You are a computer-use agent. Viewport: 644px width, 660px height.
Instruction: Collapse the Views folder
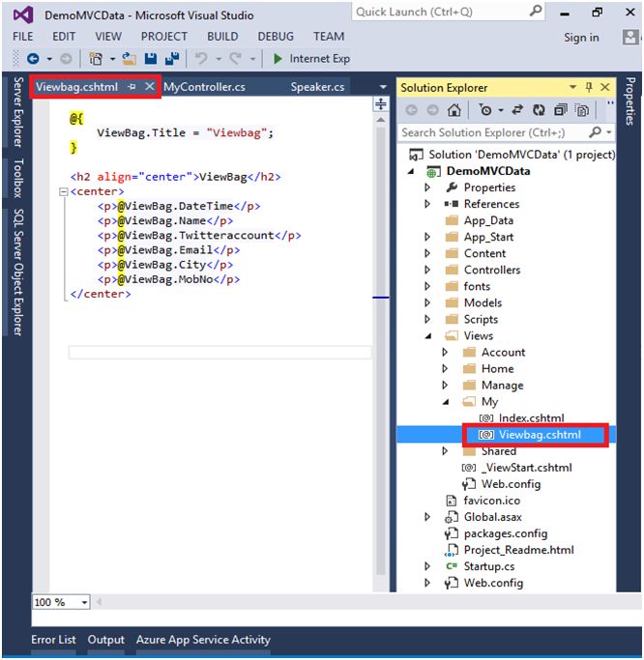pos(428,336)
